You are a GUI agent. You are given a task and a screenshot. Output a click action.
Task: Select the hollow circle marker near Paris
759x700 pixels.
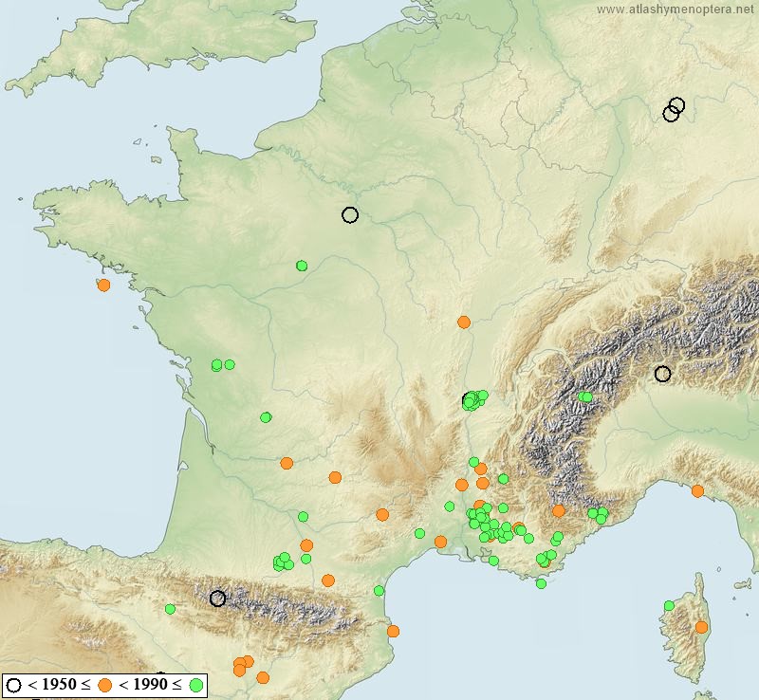coord(350,214)
